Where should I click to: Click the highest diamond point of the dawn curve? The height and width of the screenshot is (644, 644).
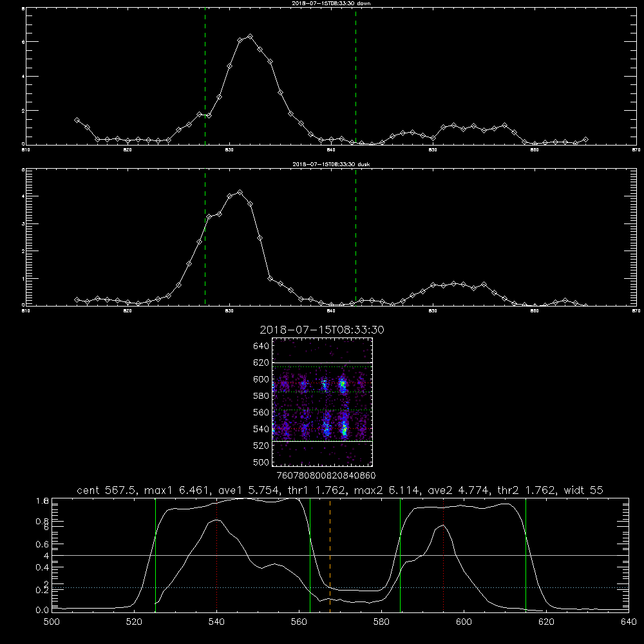pyautogui.click(x=250, y=37)
